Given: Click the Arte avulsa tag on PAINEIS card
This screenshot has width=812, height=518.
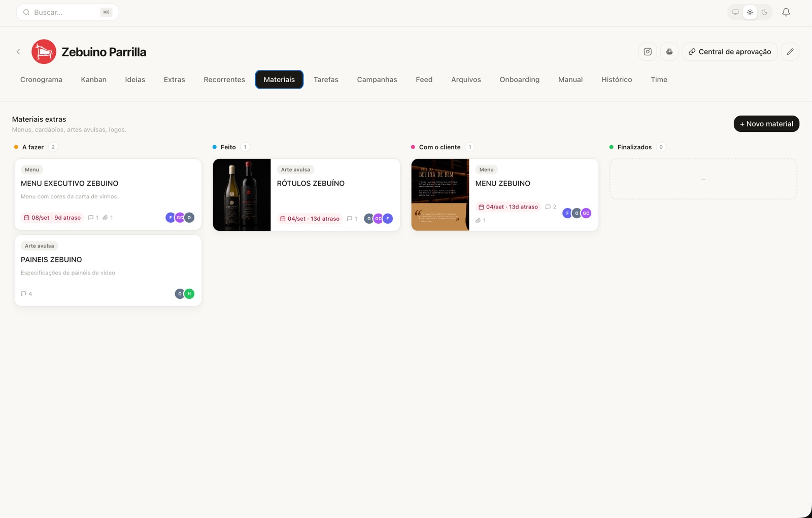Looking at the screenshot, I should click(40, 246).
